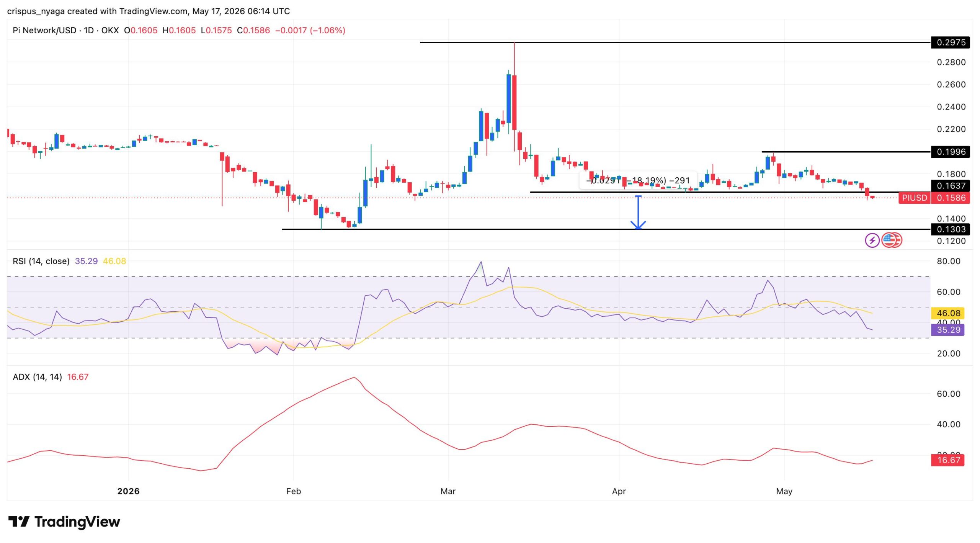Click the US flag economic event icon
Image resolution: width=980 pixels, height=543 pixels.
[889, 240]
